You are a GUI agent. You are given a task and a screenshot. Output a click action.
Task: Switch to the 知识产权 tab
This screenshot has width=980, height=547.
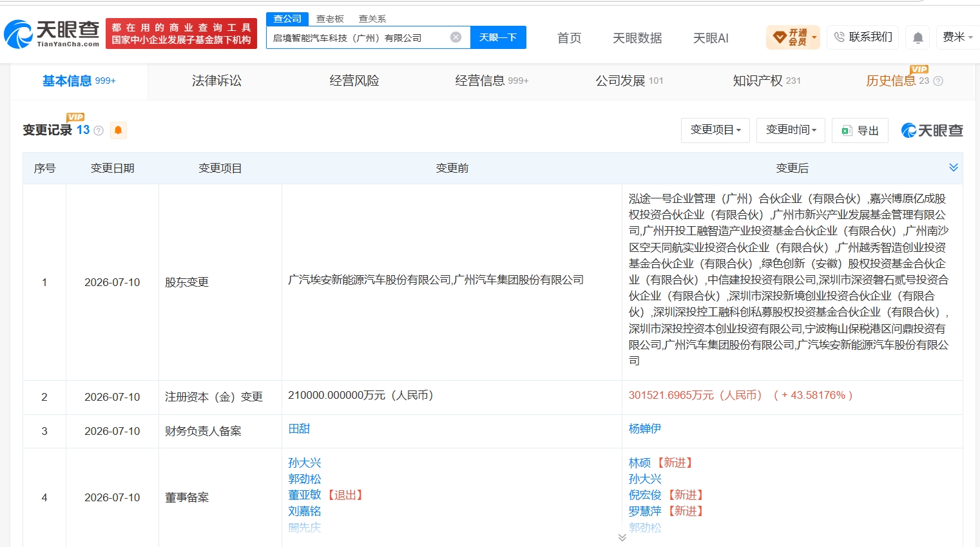[x=766, y=81]
